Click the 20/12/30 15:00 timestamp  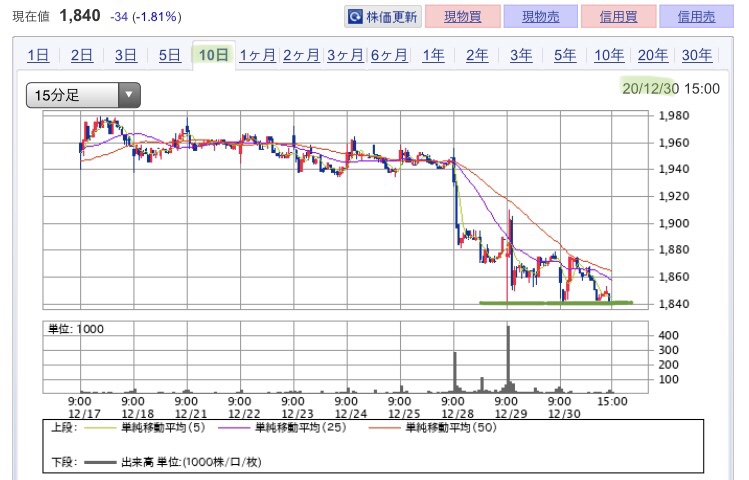pos(671,89)
